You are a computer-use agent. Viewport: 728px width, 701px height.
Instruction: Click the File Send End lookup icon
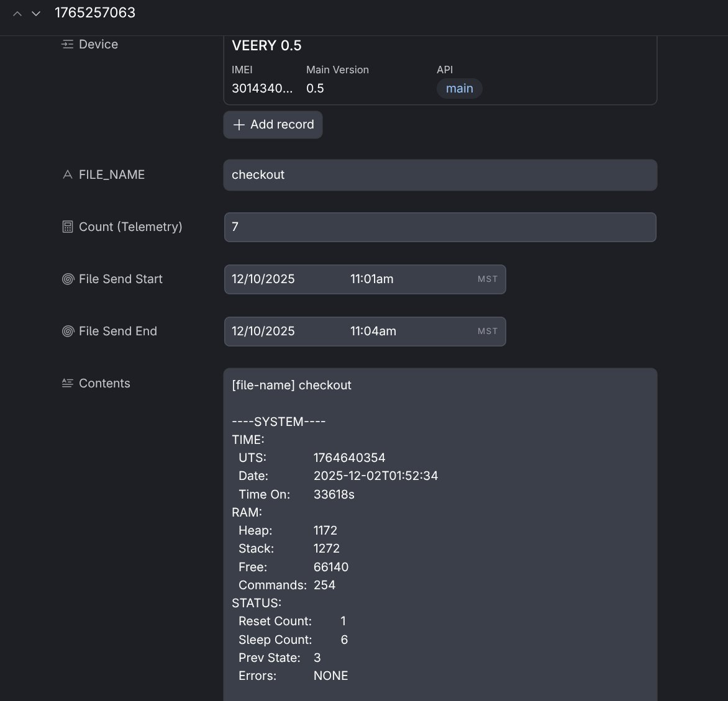coord(68,331)
